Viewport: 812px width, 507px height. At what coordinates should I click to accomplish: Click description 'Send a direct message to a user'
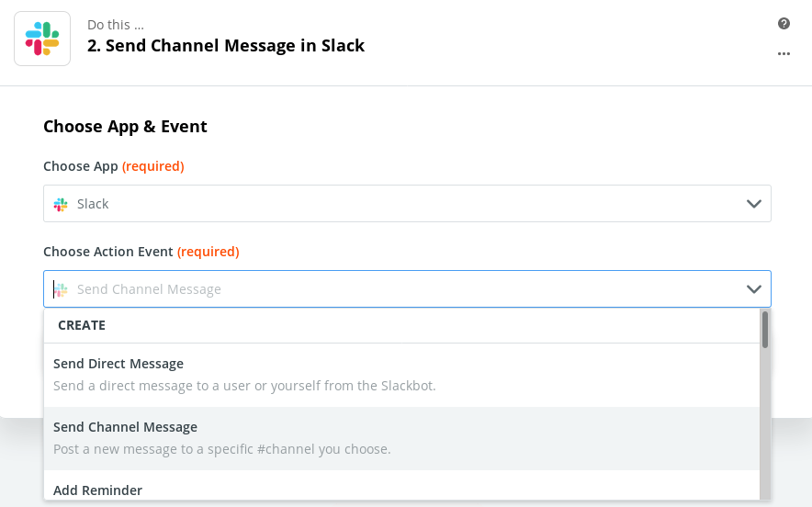pyautogui.click(x=244, y=386)
